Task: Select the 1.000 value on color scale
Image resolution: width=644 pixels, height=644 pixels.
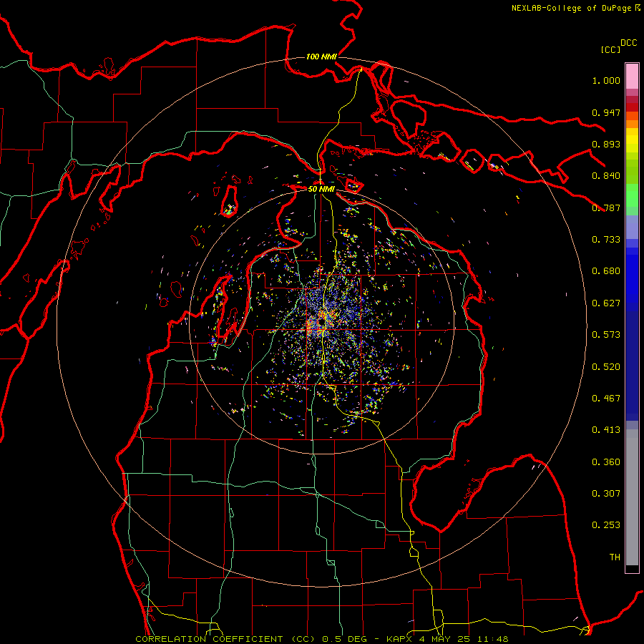Action: point(606,80)
